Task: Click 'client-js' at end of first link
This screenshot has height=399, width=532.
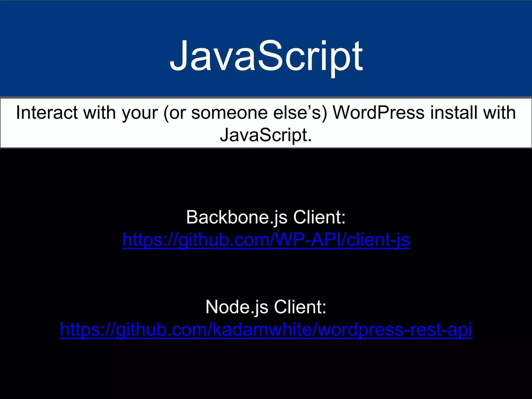Action: tap(378, 240)
